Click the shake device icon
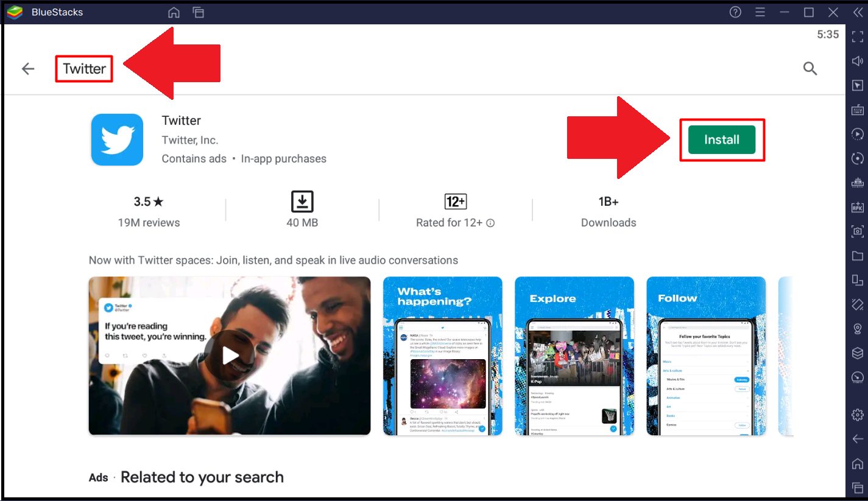This screenshot has height=501, width=868. [x=858, y=304]
